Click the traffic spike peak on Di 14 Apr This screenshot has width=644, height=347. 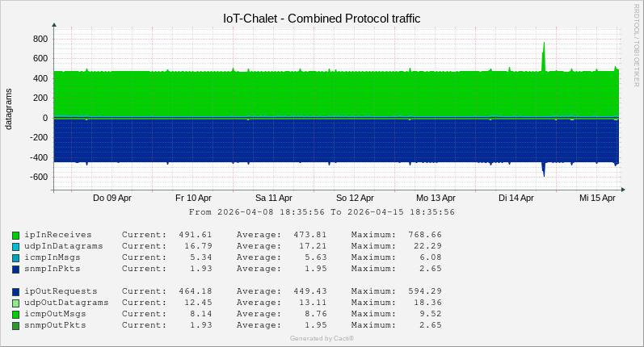544,44
